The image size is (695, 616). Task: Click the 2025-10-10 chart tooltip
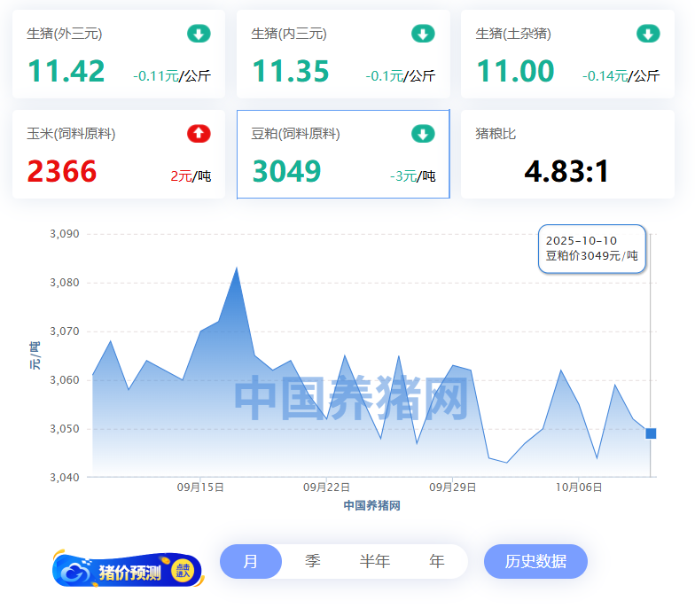(591, 248)
